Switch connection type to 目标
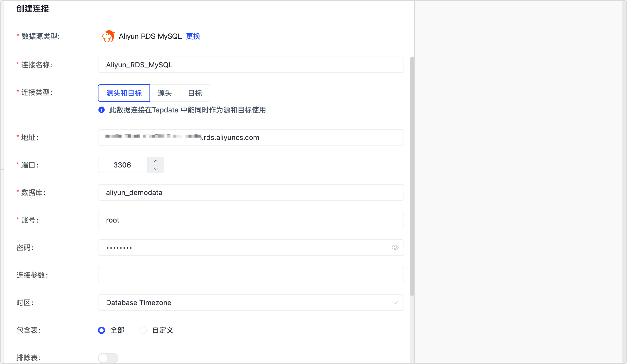 pos(195,93)
